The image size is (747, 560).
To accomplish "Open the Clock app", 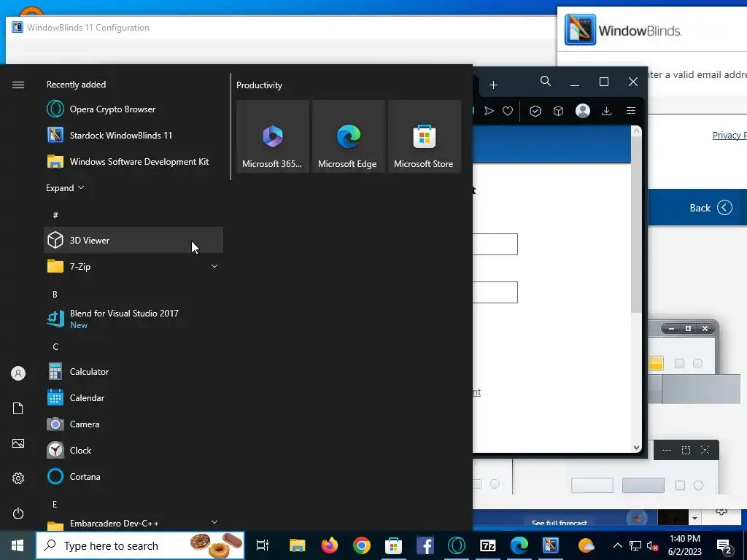I will 133,450.
